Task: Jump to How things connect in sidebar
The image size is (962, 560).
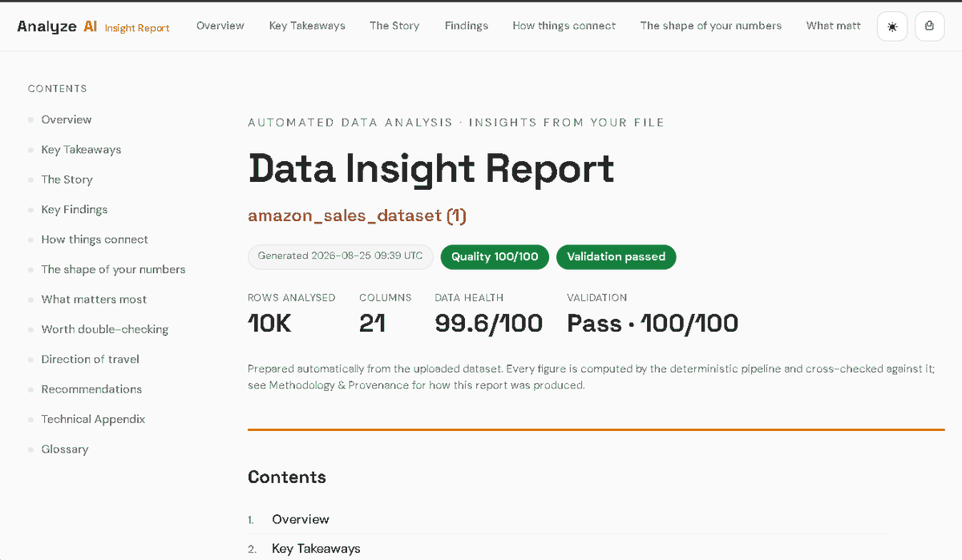Action: (x=95, y=240)
